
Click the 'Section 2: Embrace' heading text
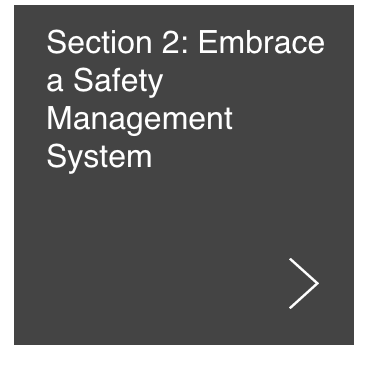[185, 42]
